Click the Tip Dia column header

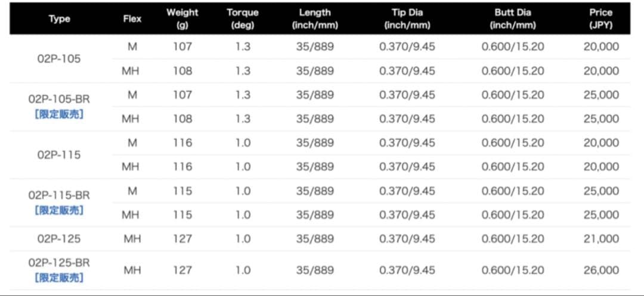click(407, 19)
